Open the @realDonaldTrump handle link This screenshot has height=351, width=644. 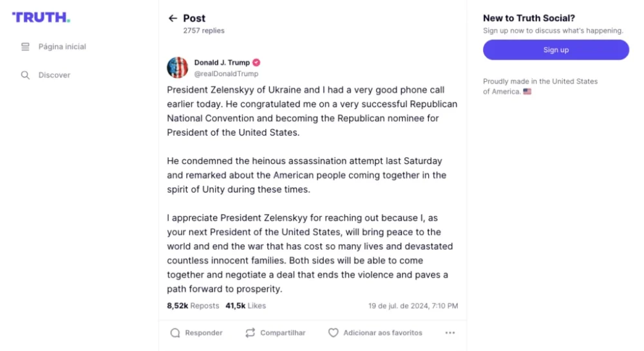pyautogui.click(x=226, y=74)
